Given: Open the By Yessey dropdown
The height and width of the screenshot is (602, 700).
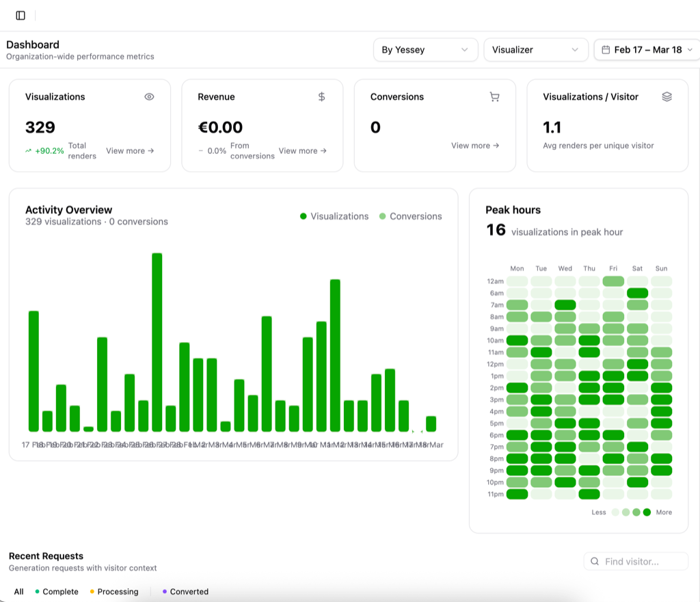Looking at the screenshot, I should (425, 50).
